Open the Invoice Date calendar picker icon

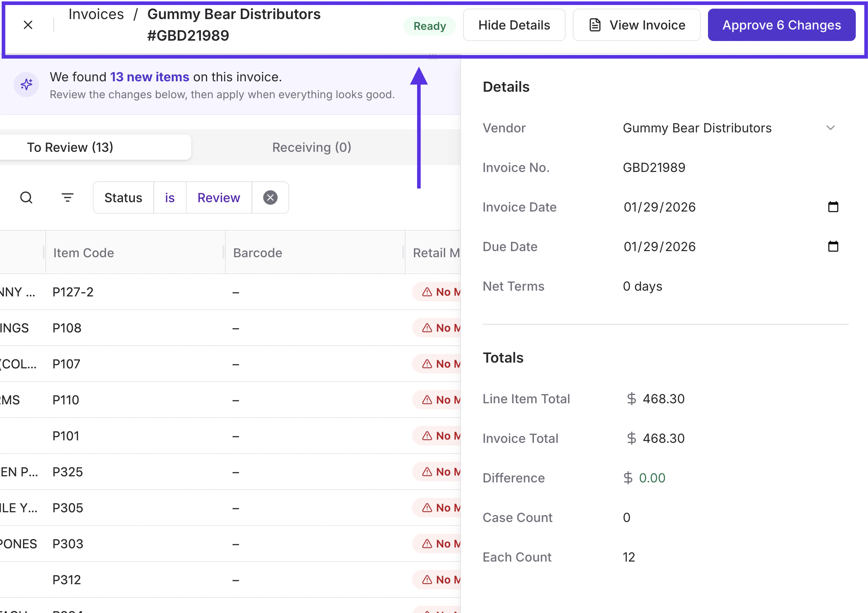(x=833, y=207)
